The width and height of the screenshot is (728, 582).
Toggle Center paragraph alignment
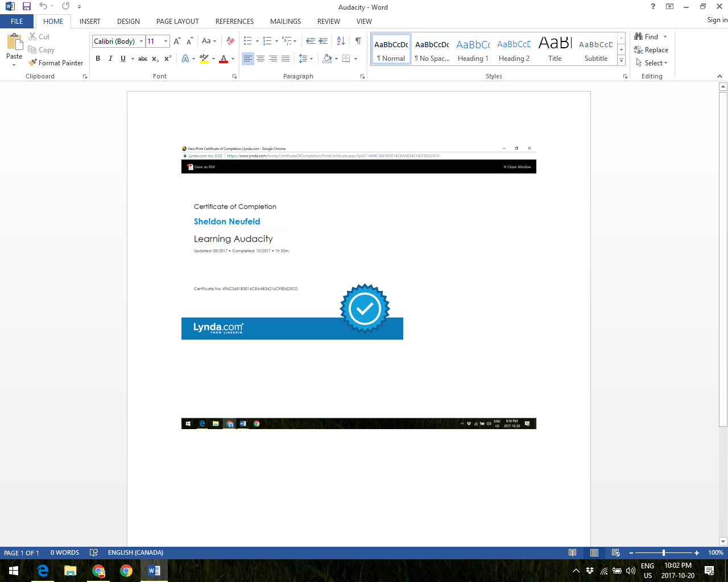(260, 59)
